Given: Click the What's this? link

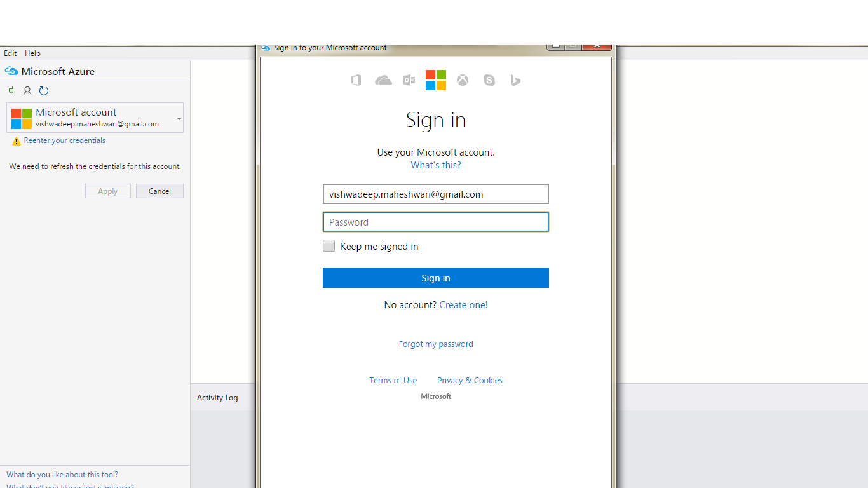Looking at the screenshot, I should pyautogui.click(x=436, y=165).
